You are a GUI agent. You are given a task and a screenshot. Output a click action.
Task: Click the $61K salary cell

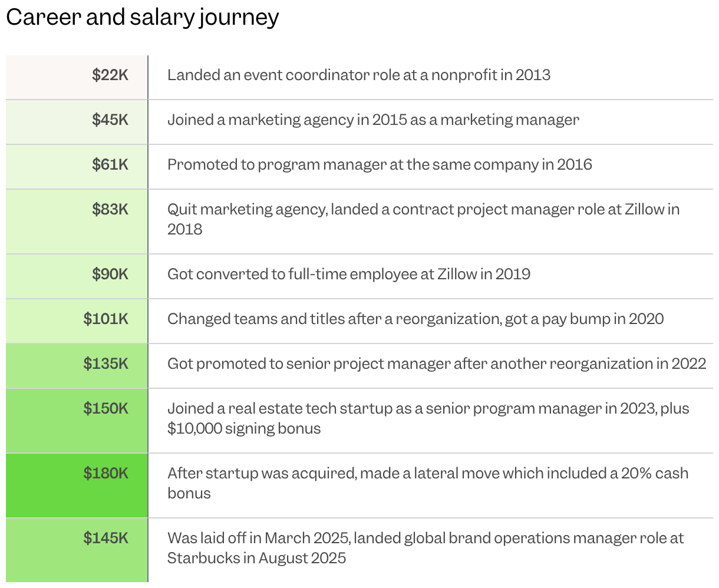click(77, 167)
